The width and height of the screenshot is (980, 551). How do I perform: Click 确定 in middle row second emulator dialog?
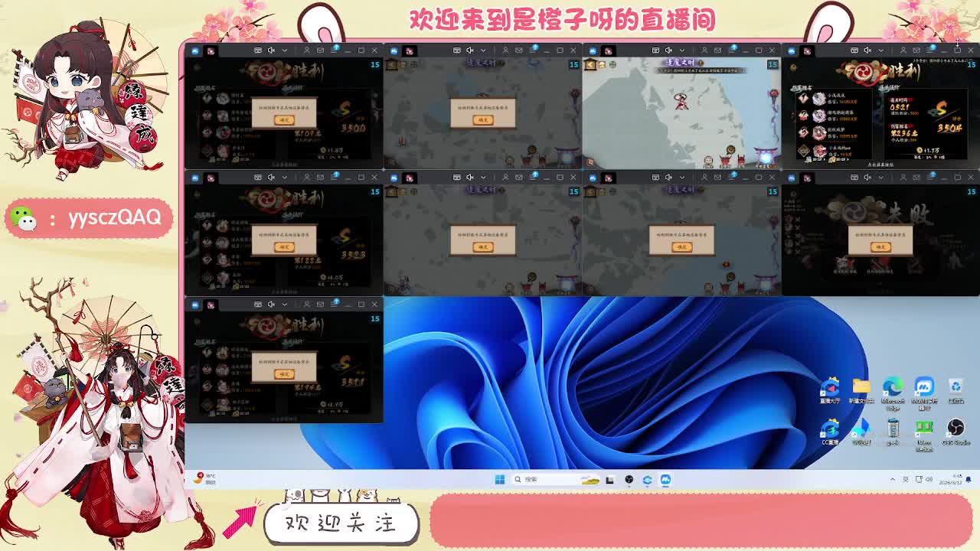tap(482, 246)
